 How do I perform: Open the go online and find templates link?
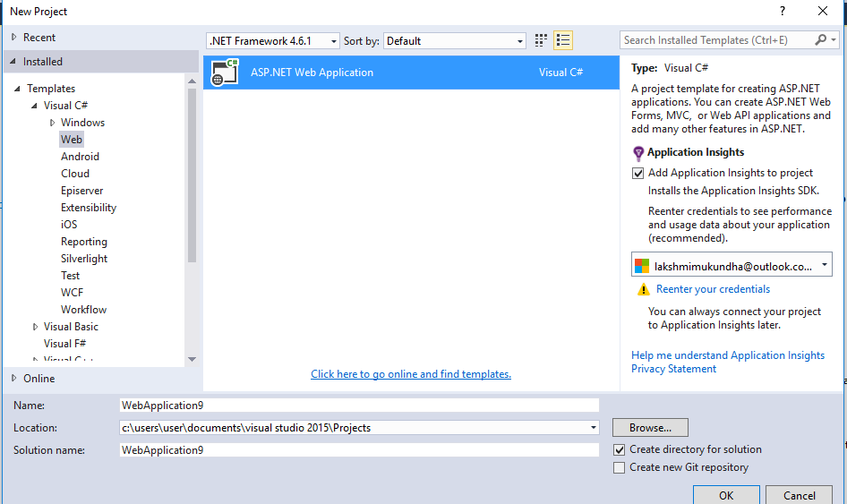411,374
